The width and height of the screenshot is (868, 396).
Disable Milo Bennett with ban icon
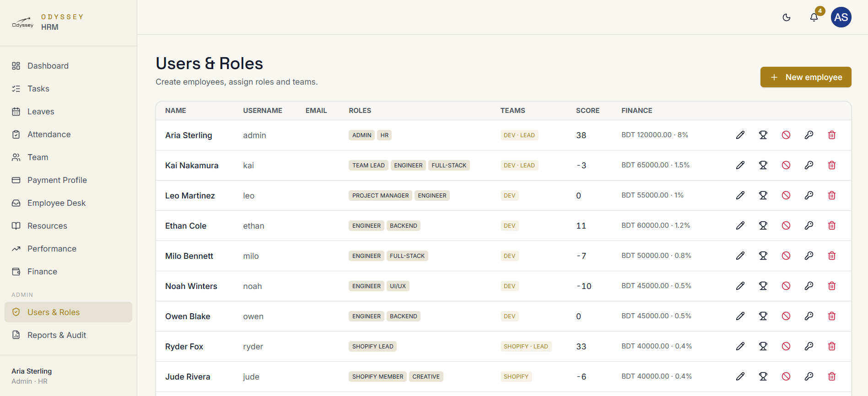[786, 256]
